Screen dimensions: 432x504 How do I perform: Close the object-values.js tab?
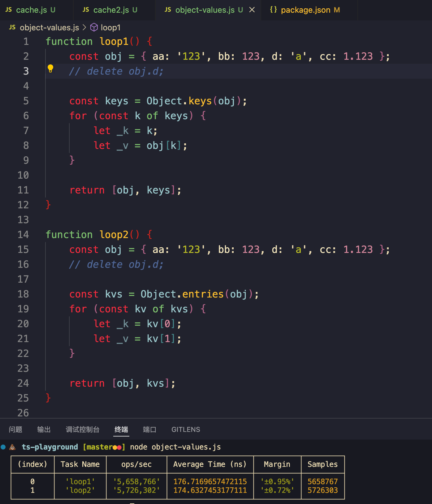(252, 10)
